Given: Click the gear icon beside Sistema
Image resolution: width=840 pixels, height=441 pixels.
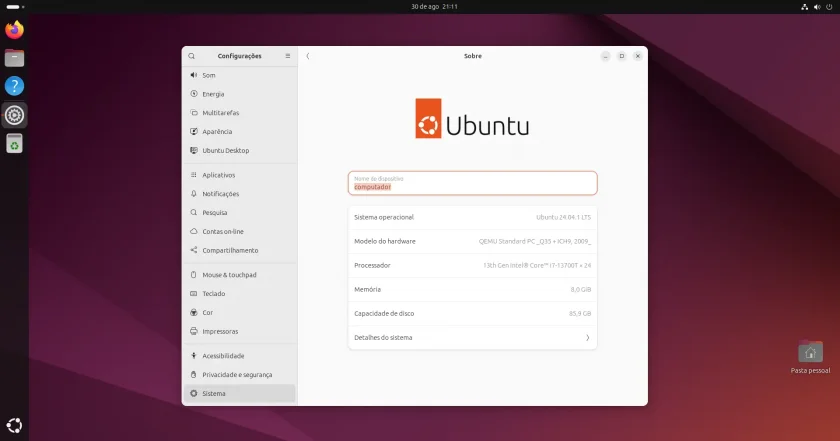Looking at the screenshot, I should click(x=194, y=393).
